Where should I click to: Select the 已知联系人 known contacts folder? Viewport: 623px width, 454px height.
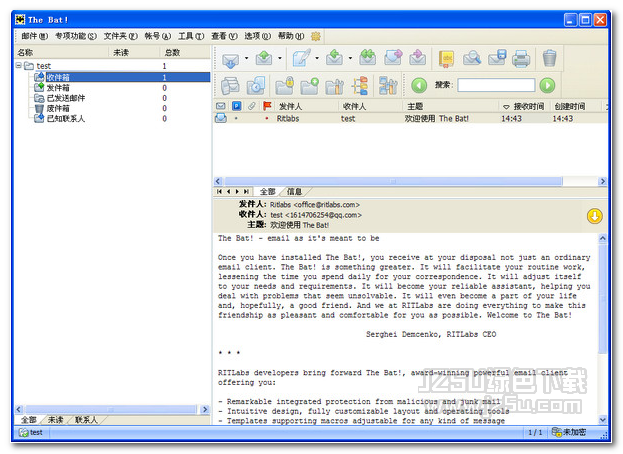[66, 118]
